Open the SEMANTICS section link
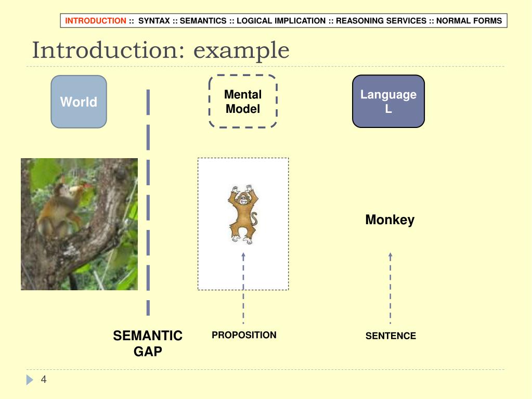 point(203,21)
